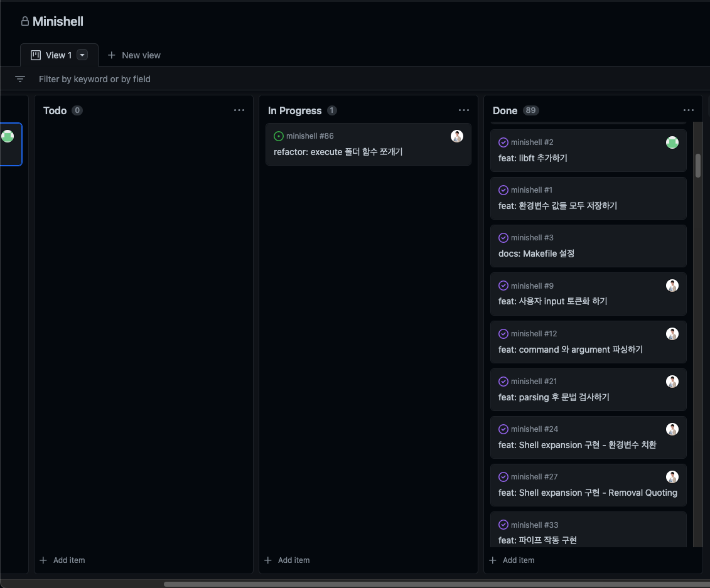710x588 pixels.
Task: Click the green avatar on minishell #2
Action: click(672, 142)
